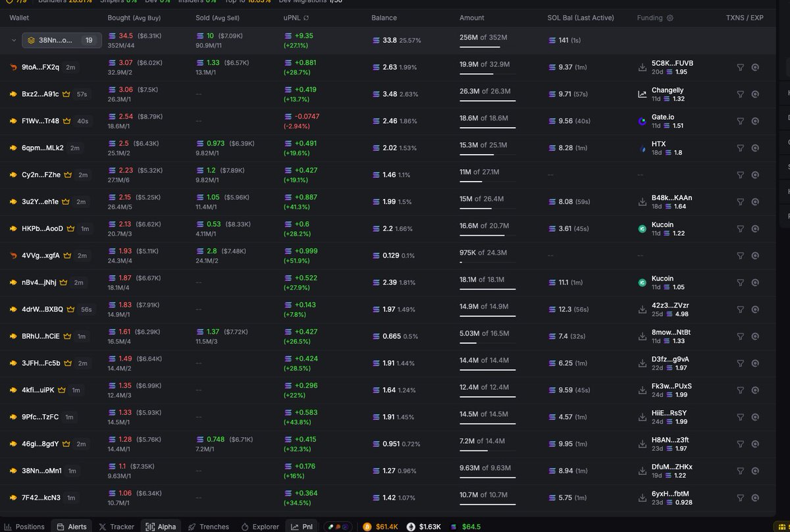Viewport: 790px width, 532px height.
Task: Open the Pnl tab
Action: pos(302,527)
